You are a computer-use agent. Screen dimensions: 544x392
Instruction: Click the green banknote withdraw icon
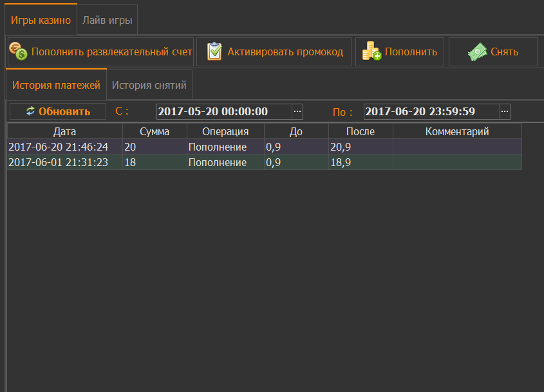[x=478, y=51]
